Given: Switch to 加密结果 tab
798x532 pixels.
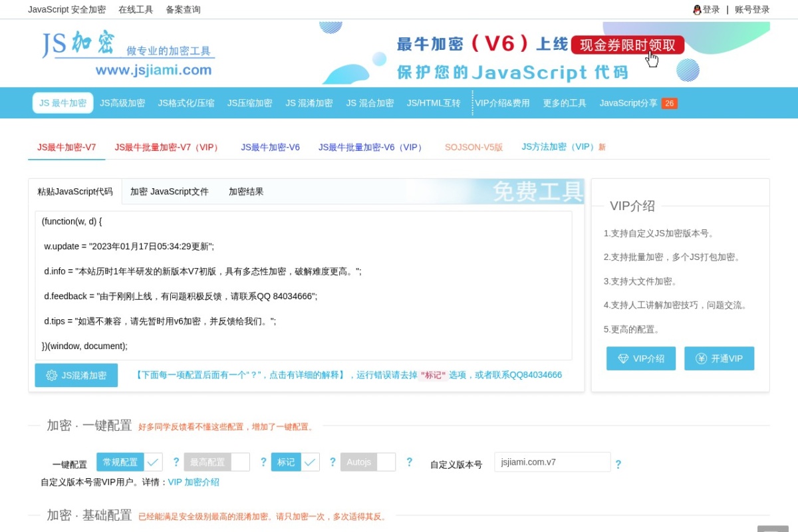Looking at the screenshot, I should (246, 192).
